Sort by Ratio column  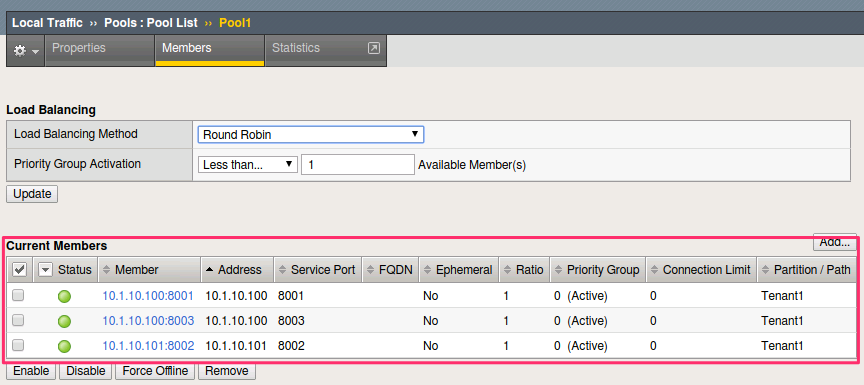525,270
